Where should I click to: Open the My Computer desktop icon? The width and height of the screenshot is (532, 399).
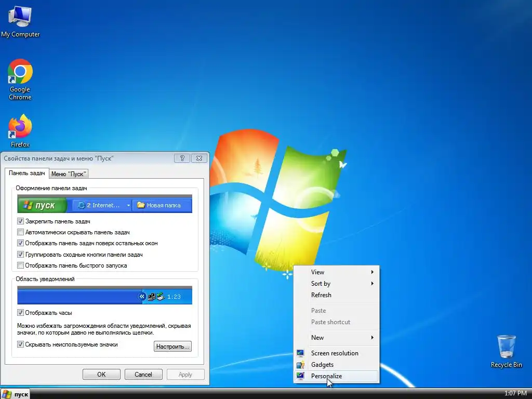(x=20, y=21)
